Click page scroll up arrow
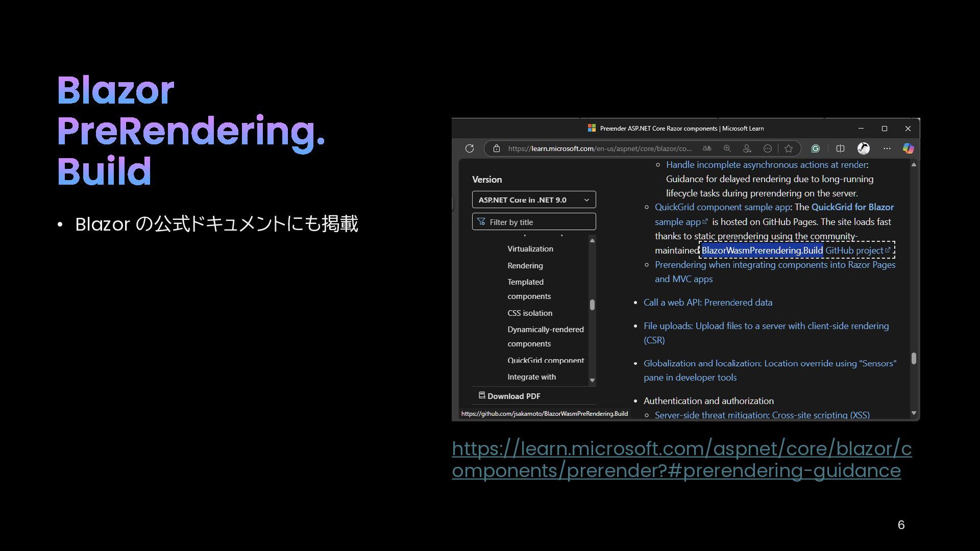 click(914, 165)
